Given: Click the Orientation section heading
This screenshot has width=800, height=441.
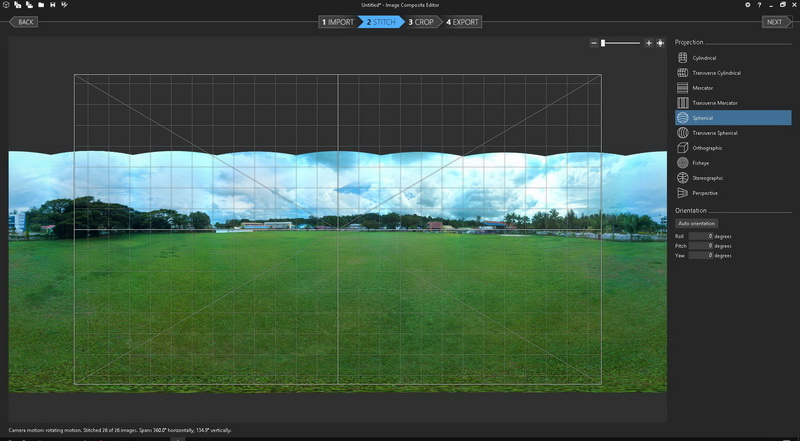Looking at the screenshot, I should tap(691, 210).
